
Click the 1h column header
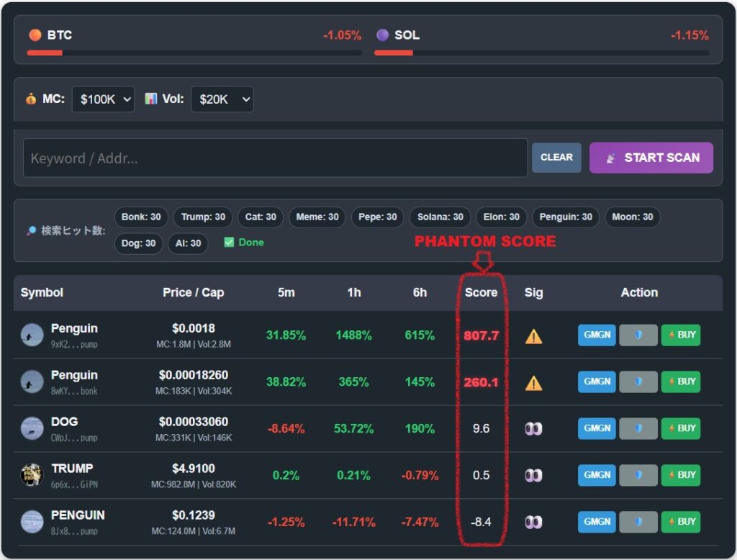click(353, 292)
